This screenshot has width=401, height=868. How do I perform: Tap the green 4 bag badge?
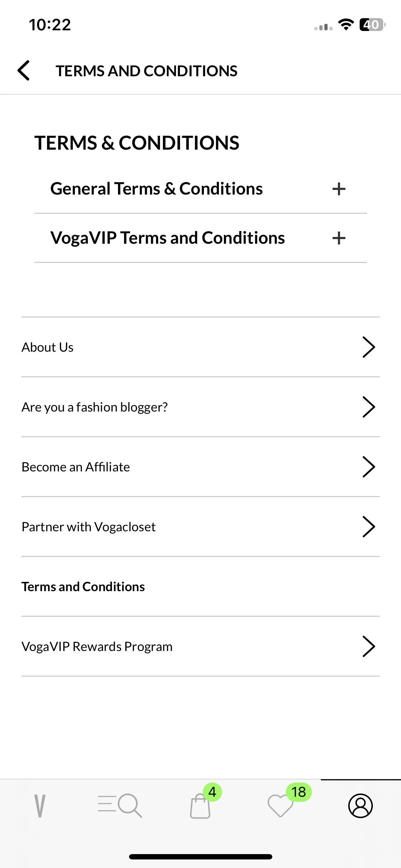click(212, 792)
